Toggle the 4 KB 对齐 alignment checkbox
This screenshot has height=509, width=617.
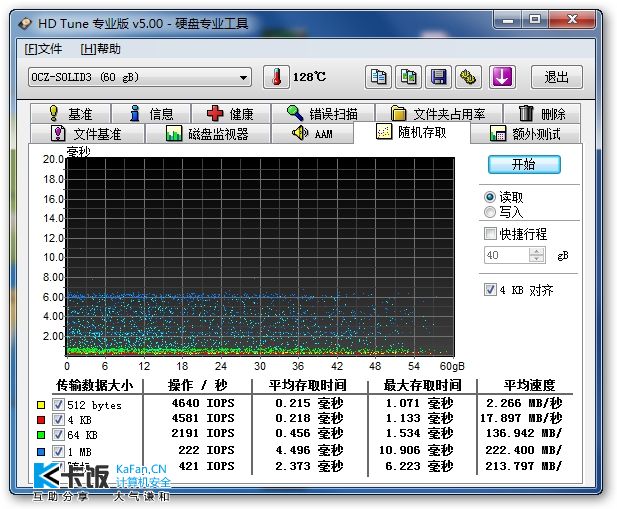coord(490,290)
